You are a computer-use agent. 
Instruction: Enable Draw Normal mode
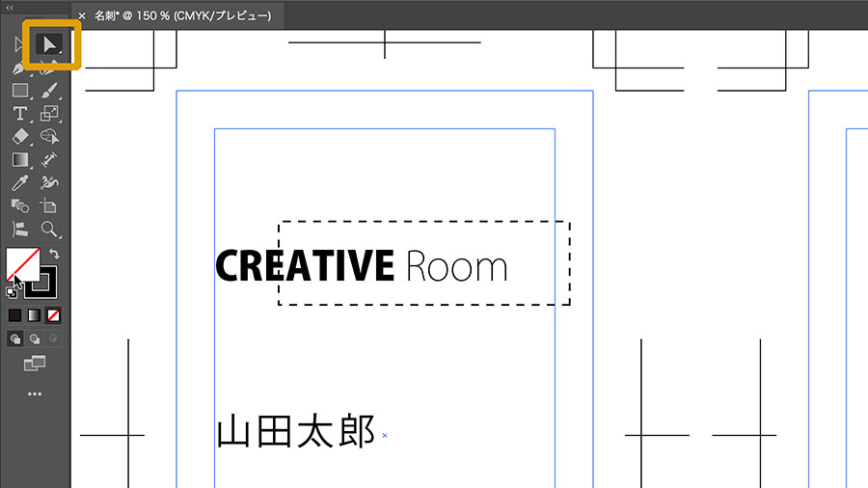click(x=14, y=339)
